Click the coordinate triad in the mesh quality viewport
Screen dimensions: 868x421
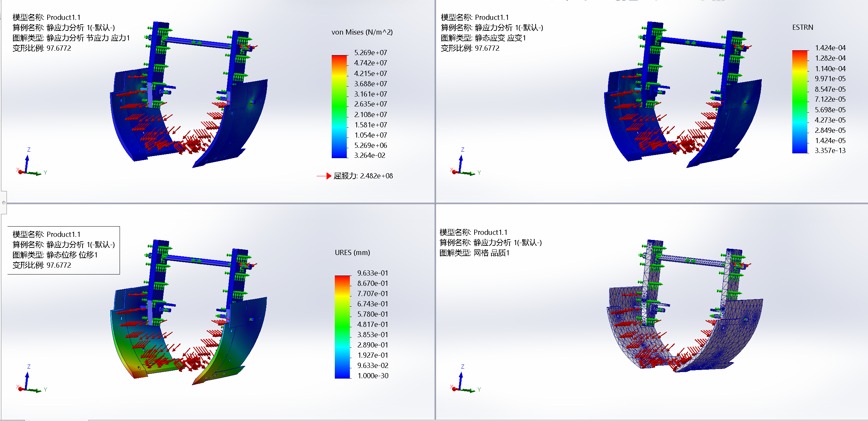click(465, 379)
